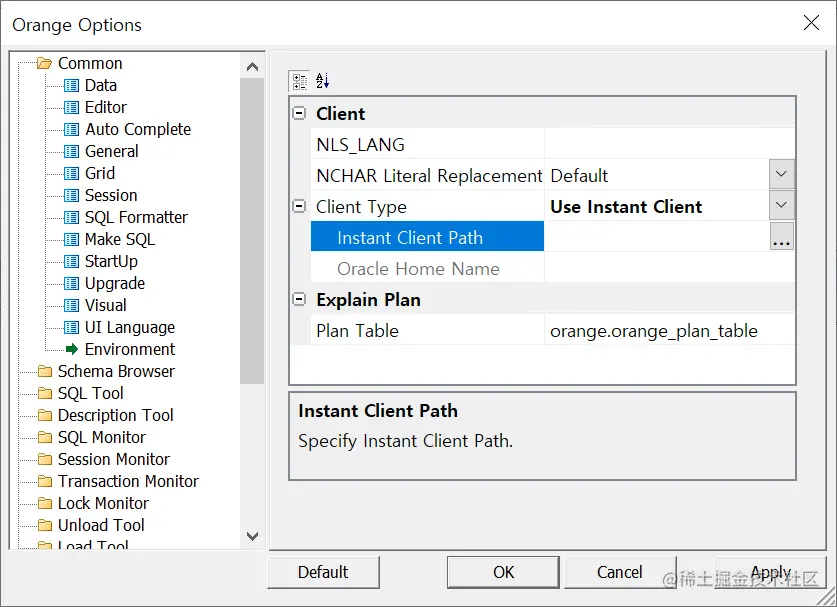Click the NCHAR Literal Replacement label
Image resolution: width=837 pixels, height=607 pixels.
(x=429, y=176)
